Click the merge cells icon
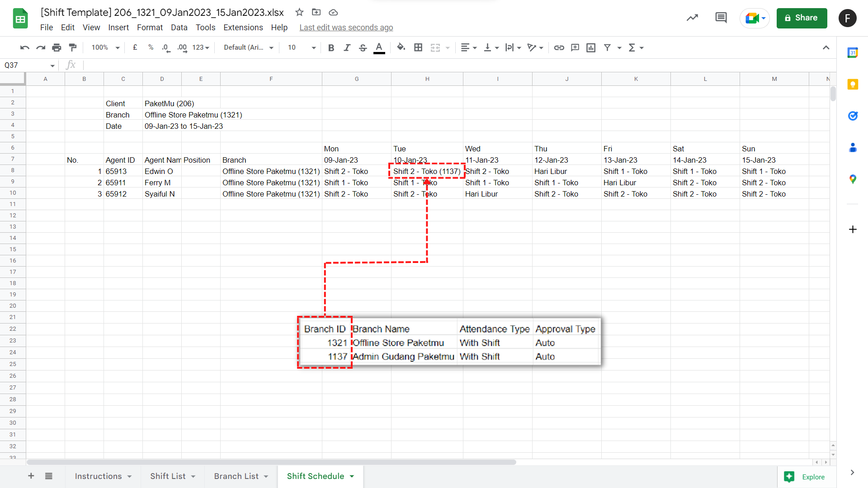 click(x=435, y=47)
